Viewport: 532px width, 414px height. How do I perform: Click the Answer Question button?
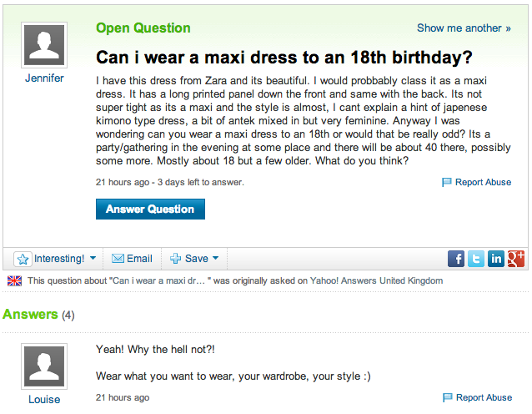(150, 209)
